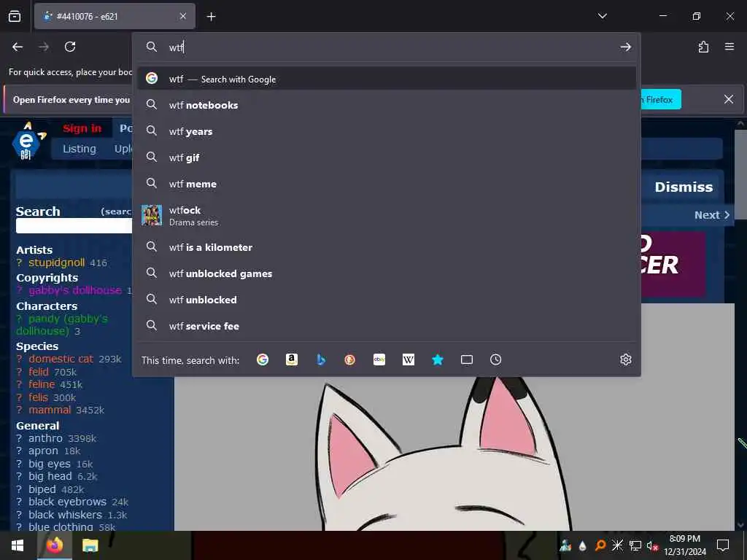Open the anthro tag
The width and height of the screenshot is (747, 560).
pyautogui.click(x=45, y=438)
